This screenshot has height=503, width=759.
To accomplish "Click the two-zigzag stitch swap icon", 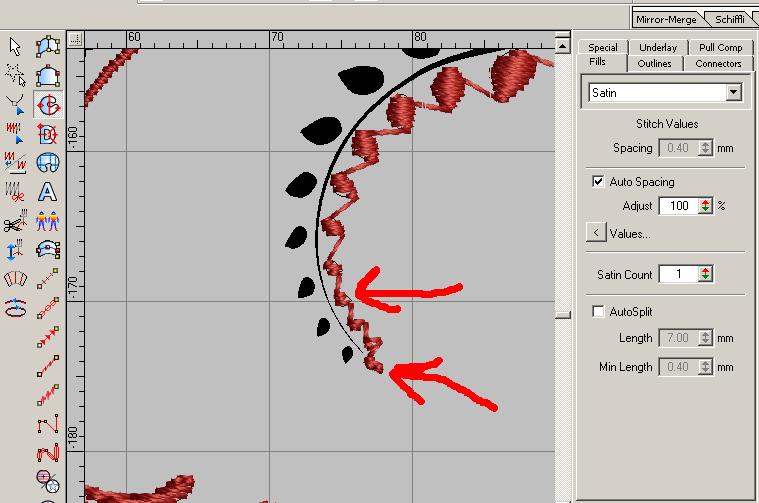I will [x=15, y=162].
